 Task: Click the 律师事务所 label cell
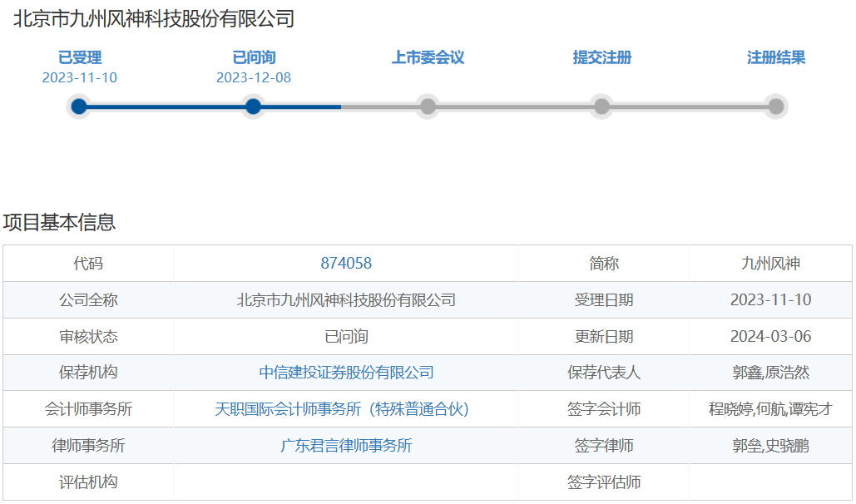pyautogui.click(x=88, y=446)
